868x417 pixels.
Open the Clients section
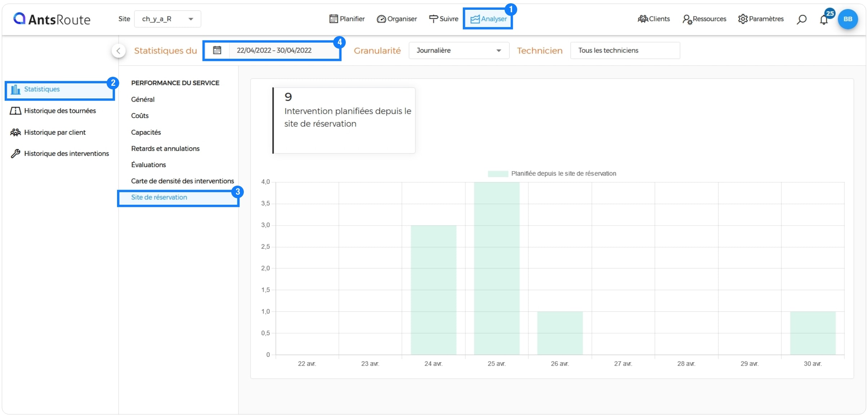coord(653,19)
